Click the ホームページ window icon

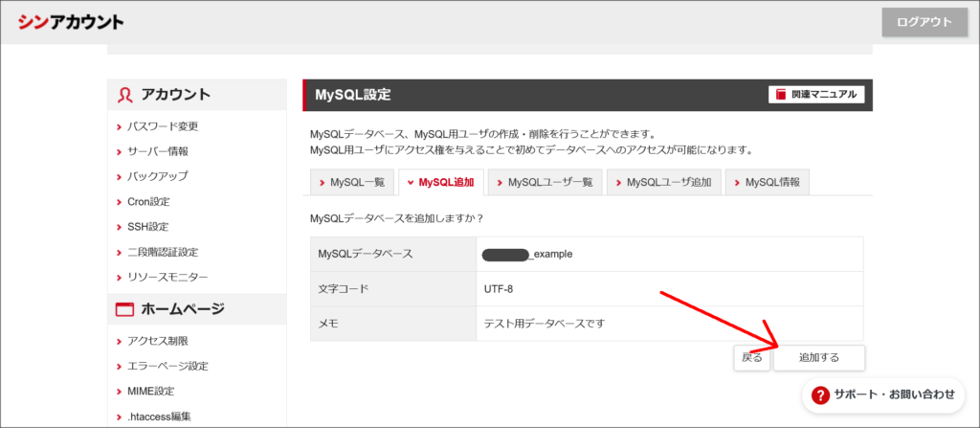point(125,309)
